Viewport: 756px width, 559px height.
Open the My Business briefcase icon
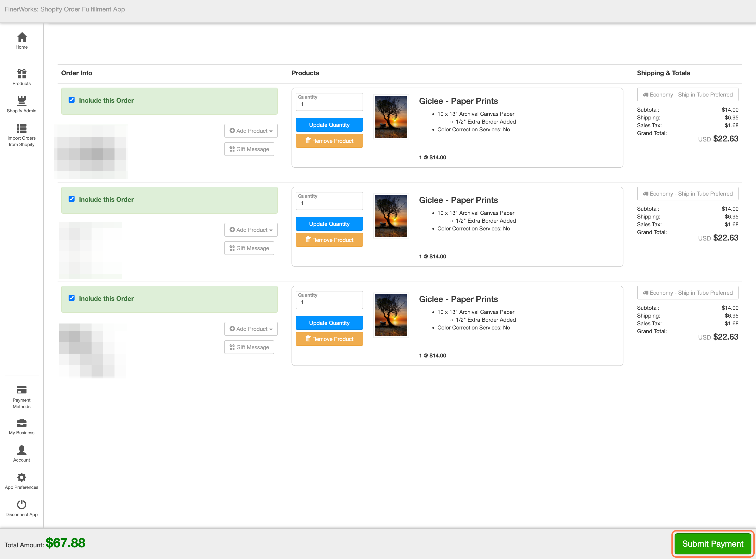coord(22,423)
